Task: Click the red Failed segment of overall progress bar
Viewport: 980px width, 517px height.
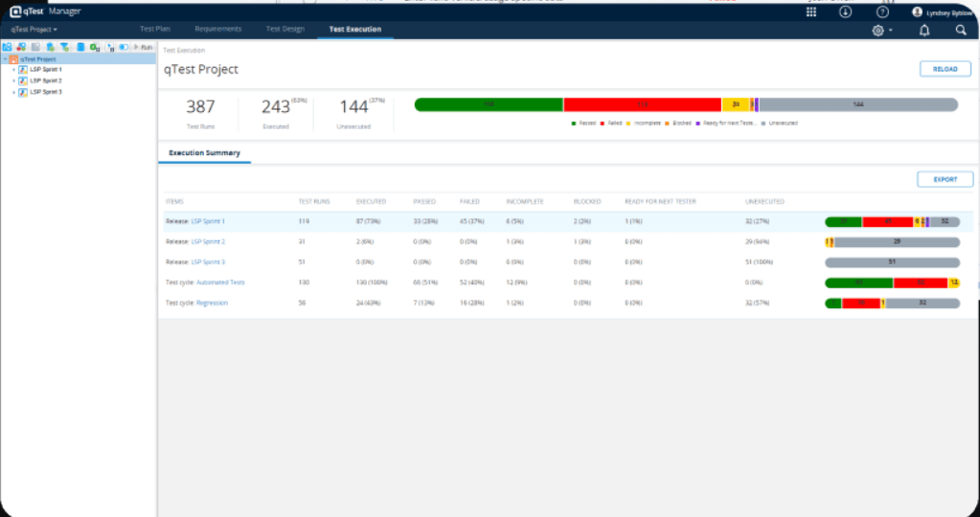Action: click(x=643, y=105)
